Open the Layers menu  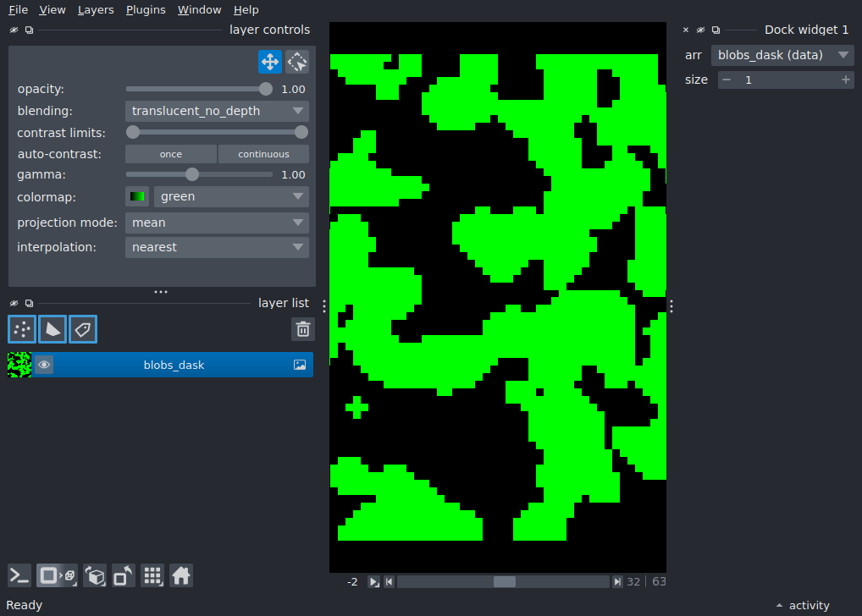tap(96, 10)
